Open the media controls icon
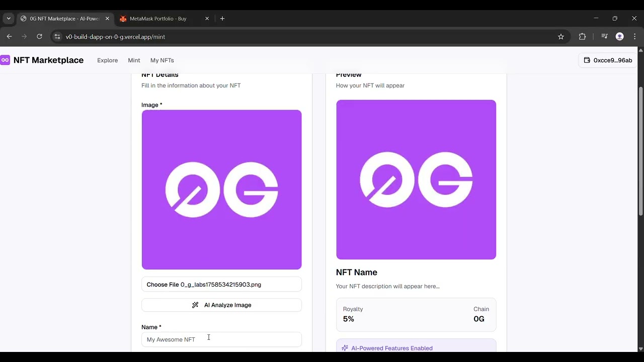 (x=605, y=37)
